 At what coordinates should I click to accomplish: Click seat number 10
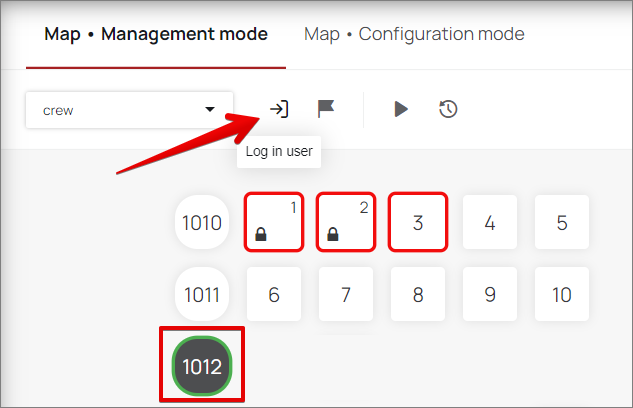point(562,295)
